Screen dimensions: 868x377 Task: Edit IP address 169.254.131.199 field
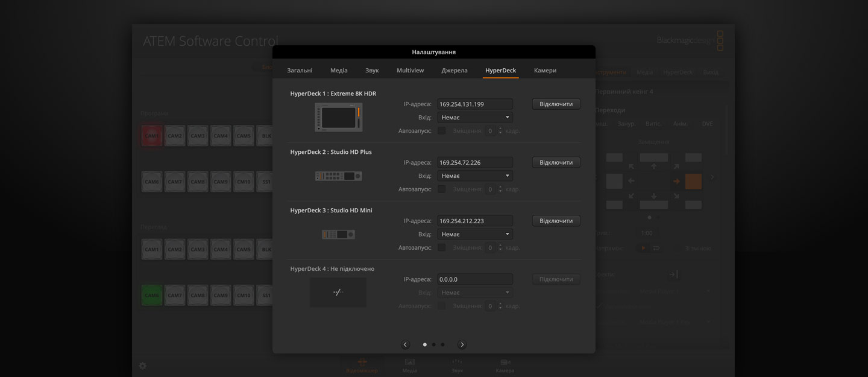475,104
